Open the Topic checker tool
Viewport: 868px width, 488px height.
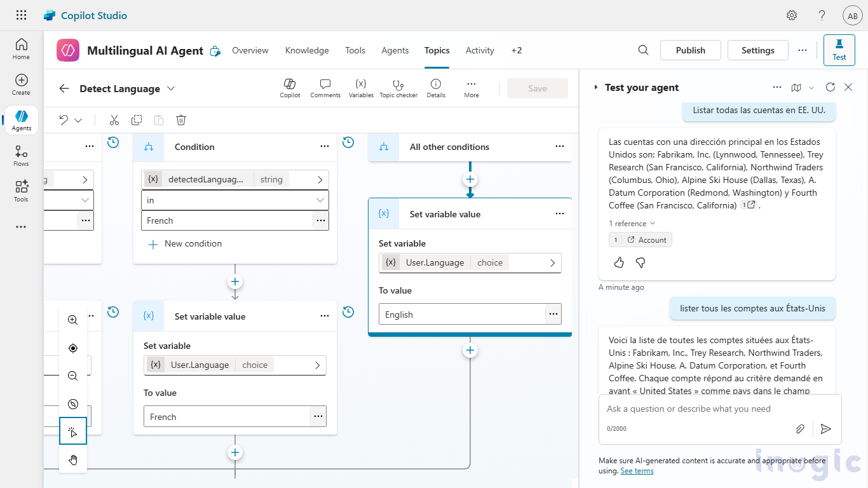coord(398,88)
